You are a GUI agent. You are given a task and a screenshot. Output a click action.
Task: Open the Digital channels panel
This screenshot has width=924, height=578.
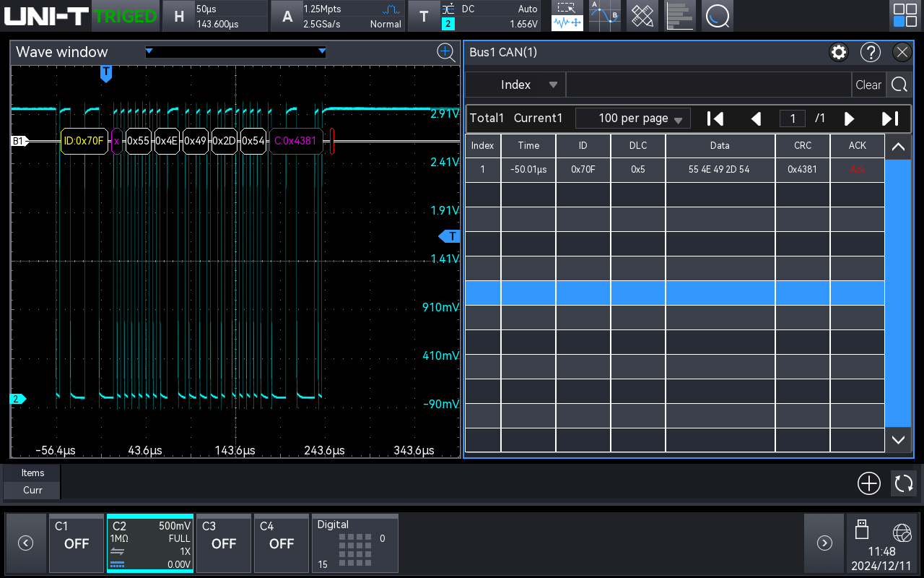355,543
